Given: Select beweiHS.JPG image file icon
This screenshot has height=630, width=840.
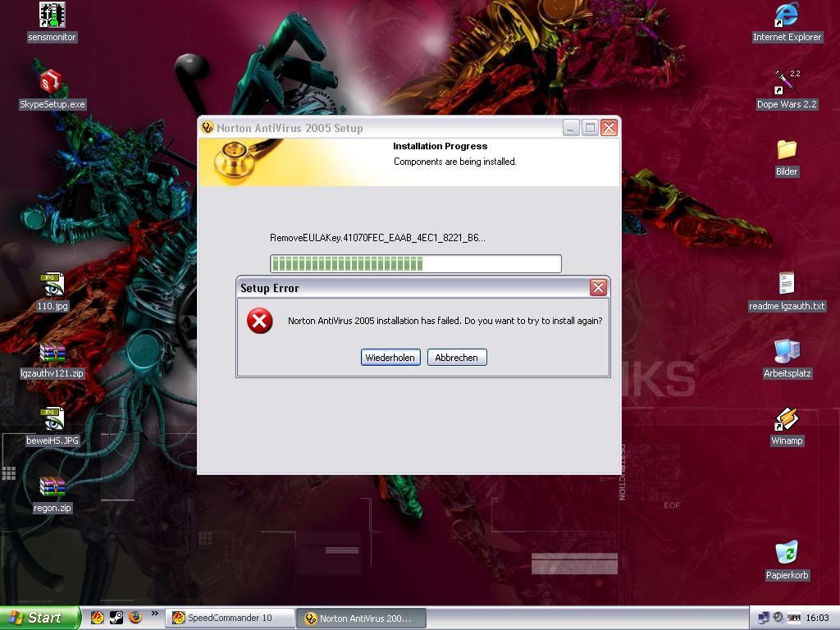Looking at the screenshot, I should click(x=52, y=427).
